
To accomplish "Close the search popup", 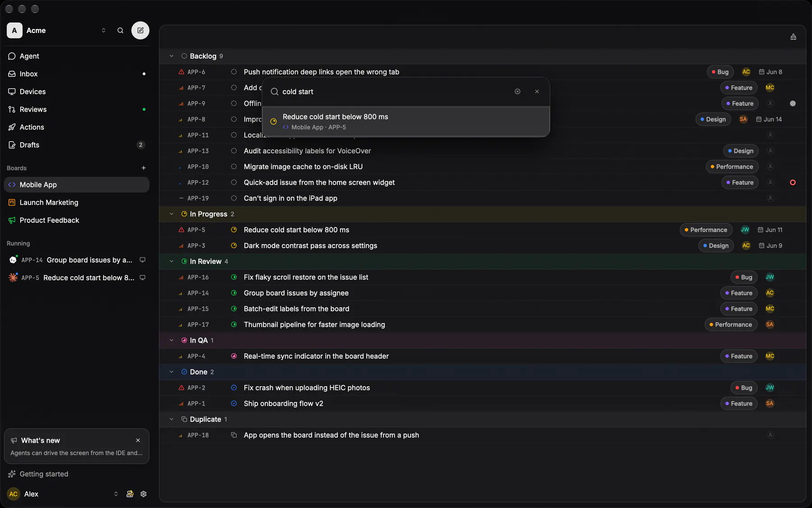I will (x=537, y=92).
